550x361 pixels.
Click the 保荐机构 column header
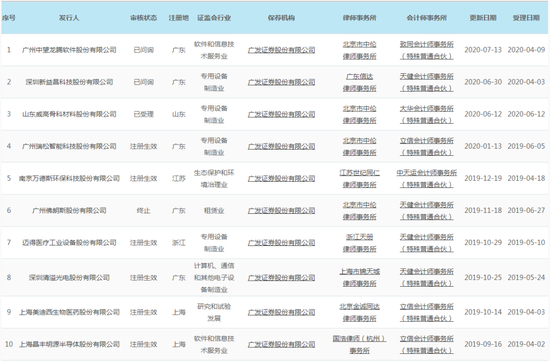tap(281, 18)
